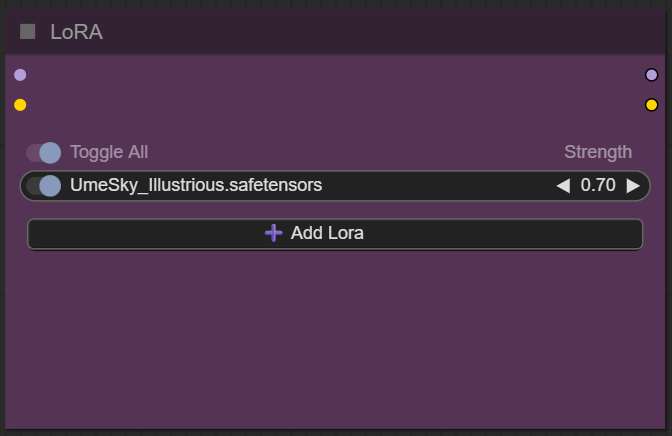Viewport: 672px width, 436px height.
Task: Click the plus icon beside Add Lora
Action: (273, 233)
